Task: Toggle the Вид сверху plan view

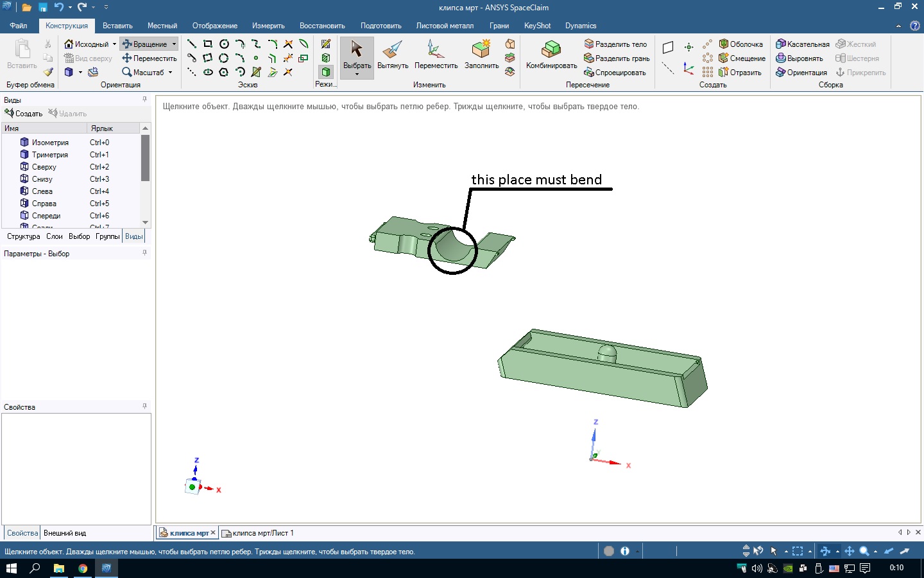Action: point(88,58)
